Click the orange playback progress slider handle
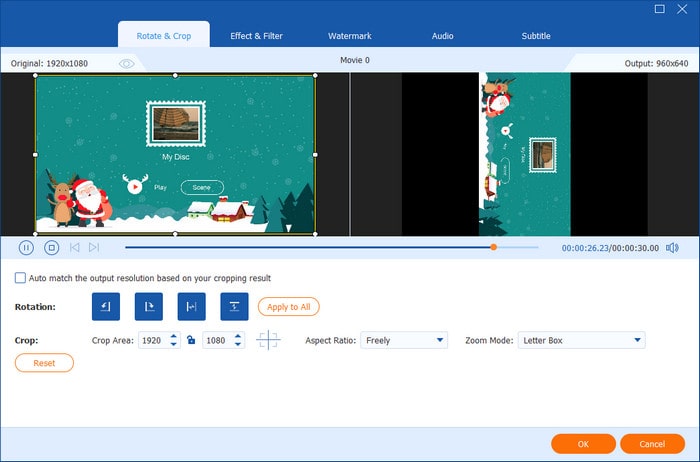This screenshot has width=700, height=462. (493, 247)
